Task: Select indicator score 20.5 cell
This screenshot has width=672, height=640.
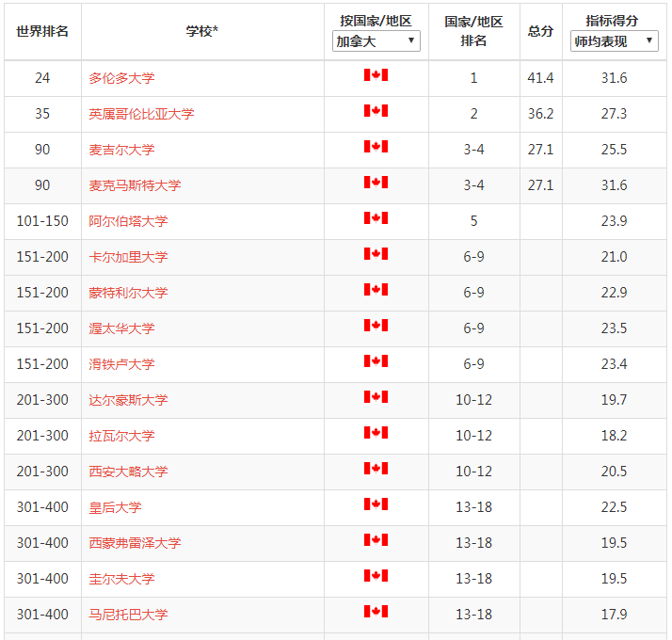Action: coord(615,472)
